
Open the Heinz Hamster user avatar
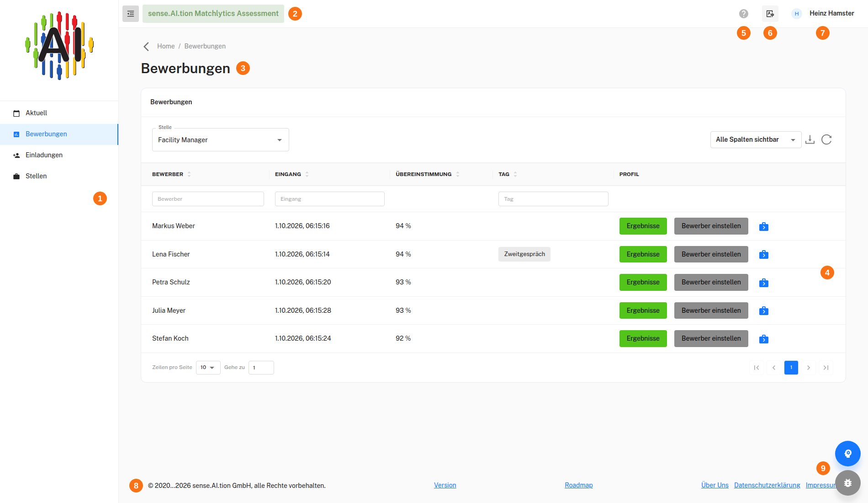click(797, 14)
